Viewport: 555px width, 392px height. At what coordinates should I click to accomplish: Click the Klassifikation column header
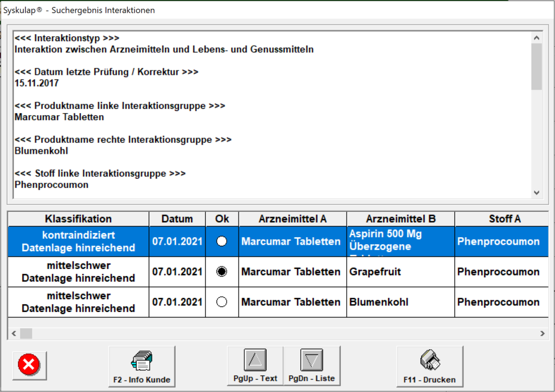click(x=78, y=219)
